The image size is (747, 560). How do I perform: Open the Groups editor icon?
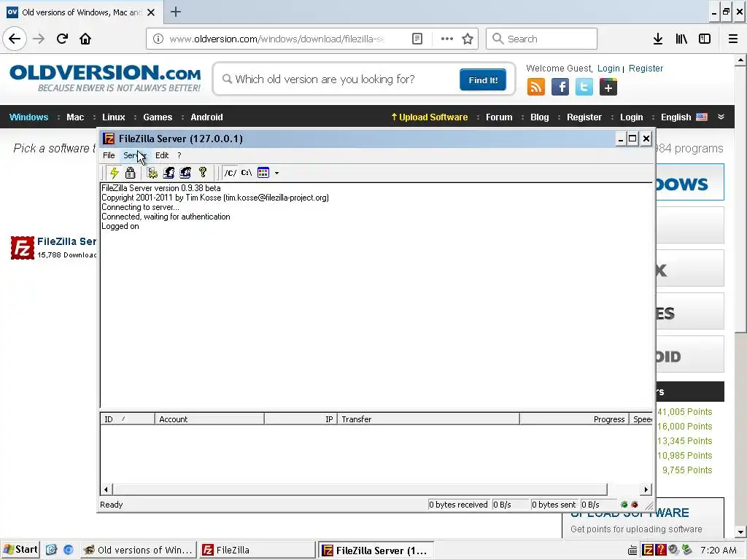pyautogui.click(x=185, y=172)
